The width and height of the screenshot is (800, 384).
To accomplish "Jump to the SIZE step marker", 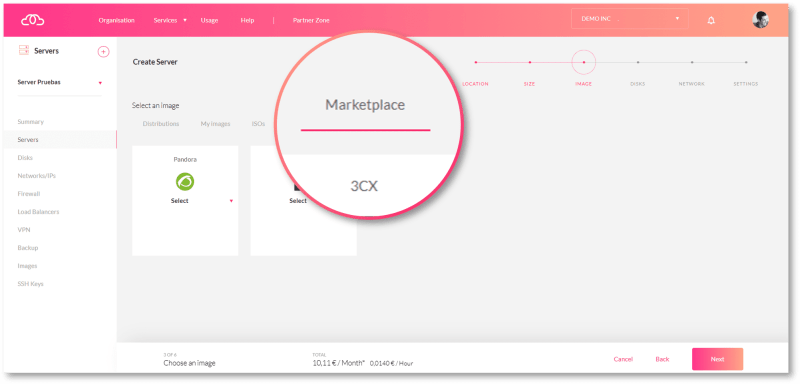I will coord(530,62).
